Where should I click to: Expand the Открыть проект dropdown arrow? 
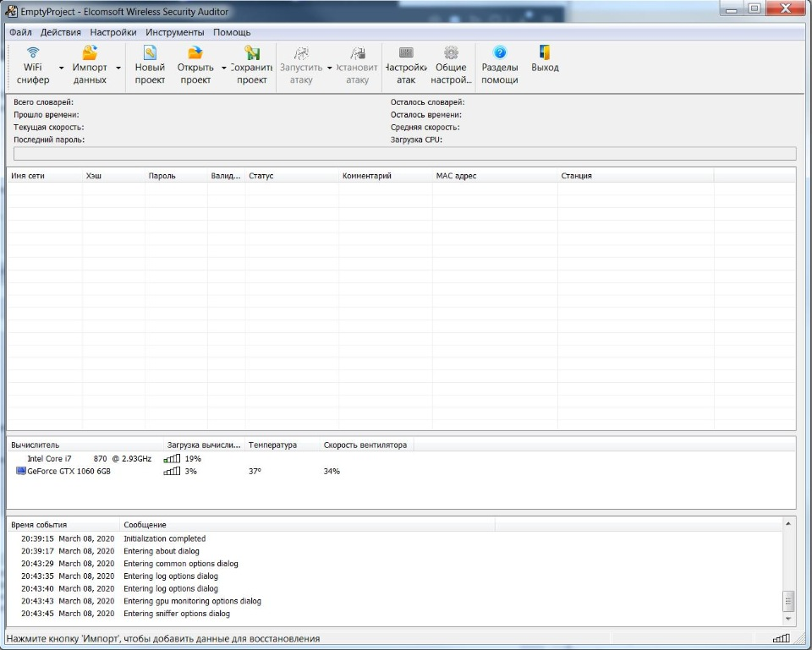[223, 68]
